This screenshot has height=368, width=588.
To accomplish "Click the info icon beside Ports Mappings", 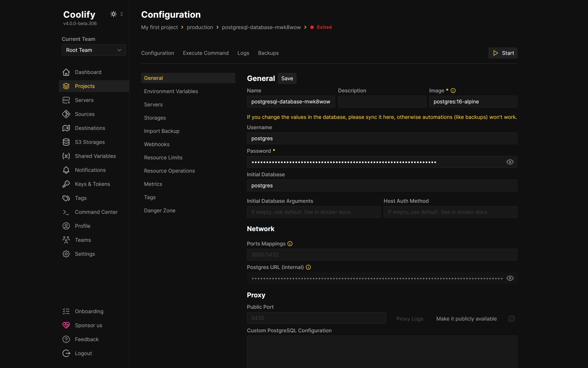I will point(290,244).
